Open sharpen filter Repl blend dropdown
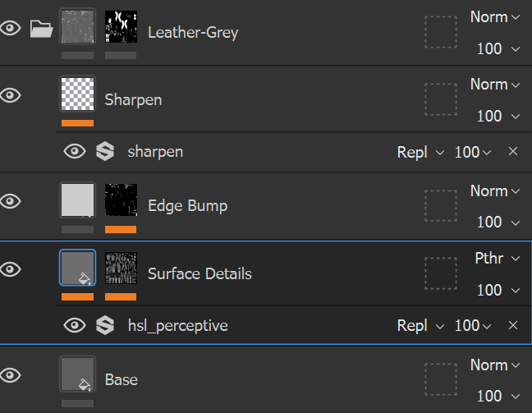Screen dimensions: 532x413 420,152
